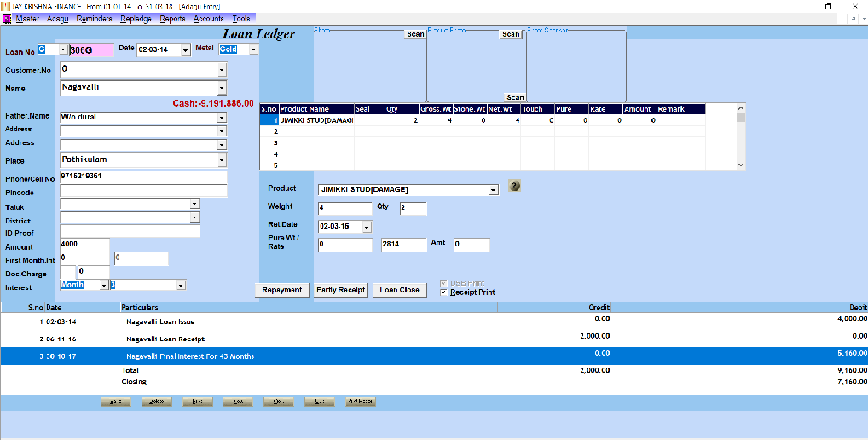
Task: Click the JAY KRISHNA FINANCE title bar icon
Action: tap(5, 6)
